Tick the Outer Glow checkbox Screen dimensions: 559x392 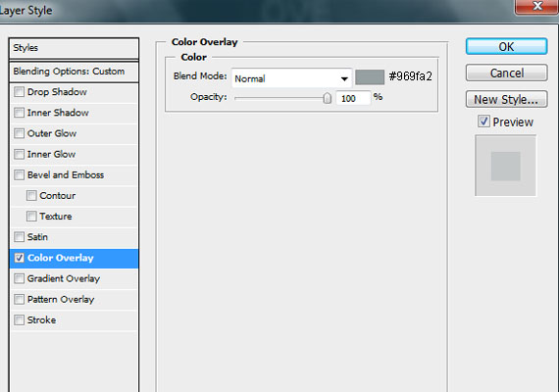point(19,133)
